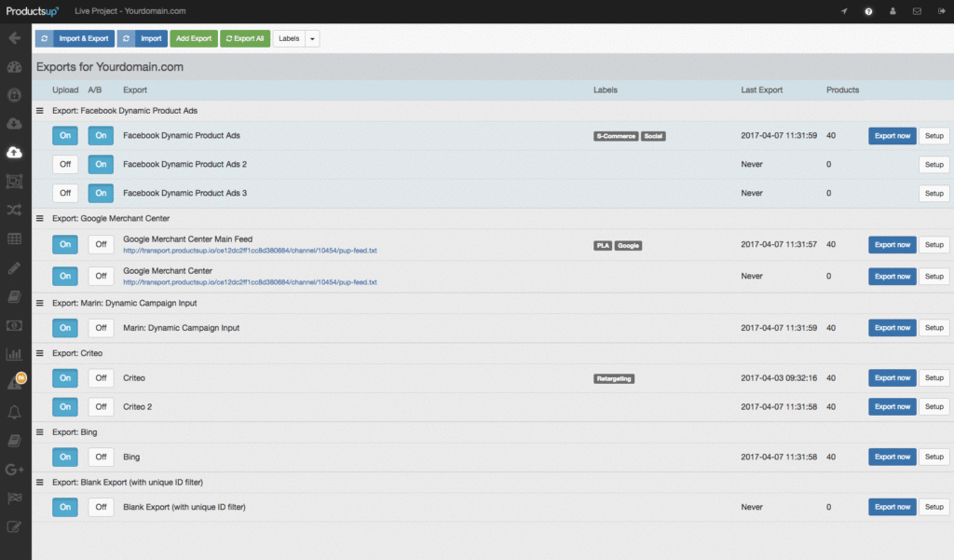Screen dimensions: 954x560
Task: Click the flag icon in the sidebar
Action: click(15, 498)
